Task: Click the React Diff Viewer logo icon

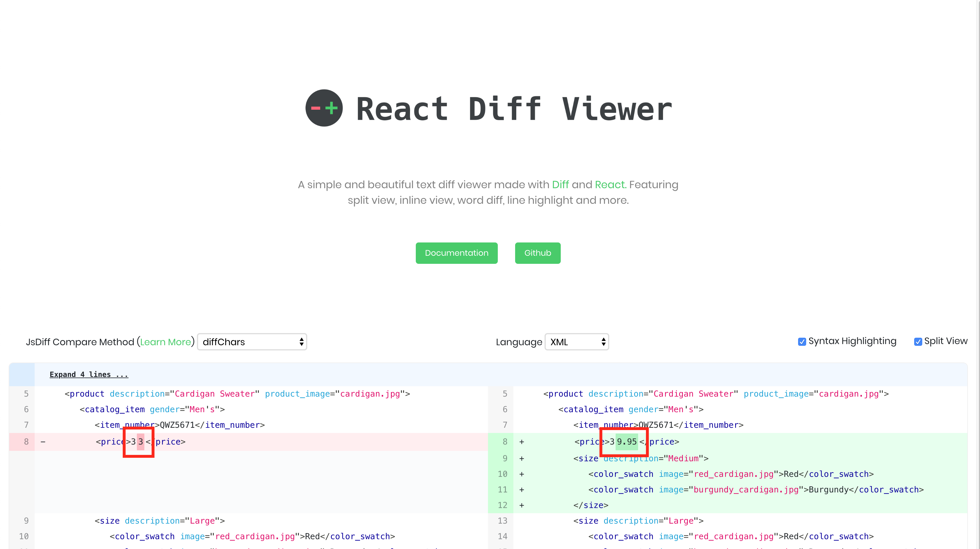Action: 324,108
